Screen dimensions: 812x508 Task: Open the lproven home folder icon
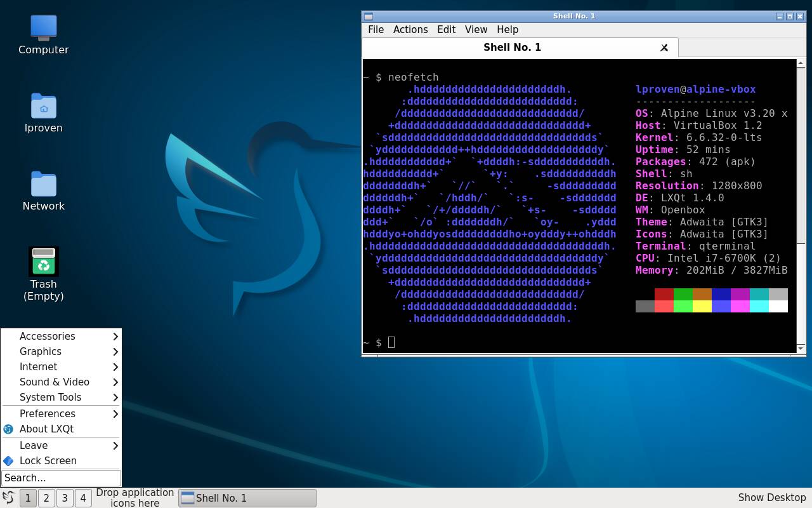tap(43, 108)
